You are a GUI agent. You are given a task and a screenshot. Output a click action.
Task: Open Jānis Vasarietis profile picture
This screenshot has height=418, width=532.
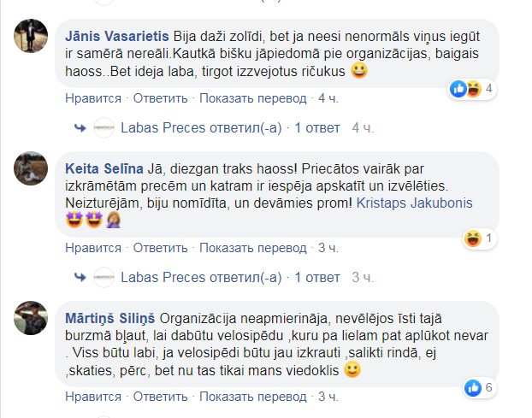[x=31, y=36]
